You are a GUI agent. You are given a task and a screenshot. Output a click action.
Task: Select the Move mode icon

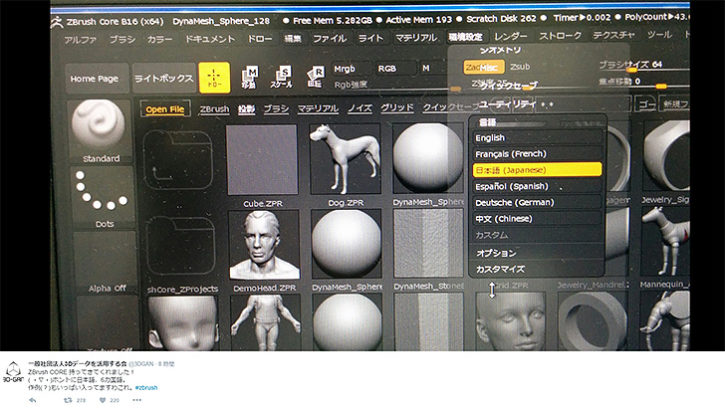[249, 77]
